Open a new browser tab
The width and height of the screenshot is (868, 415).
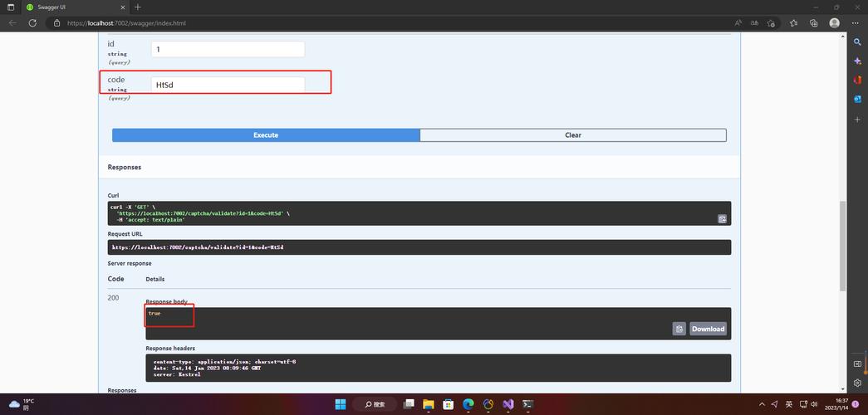pyautogui.click(x=138, y=7)
